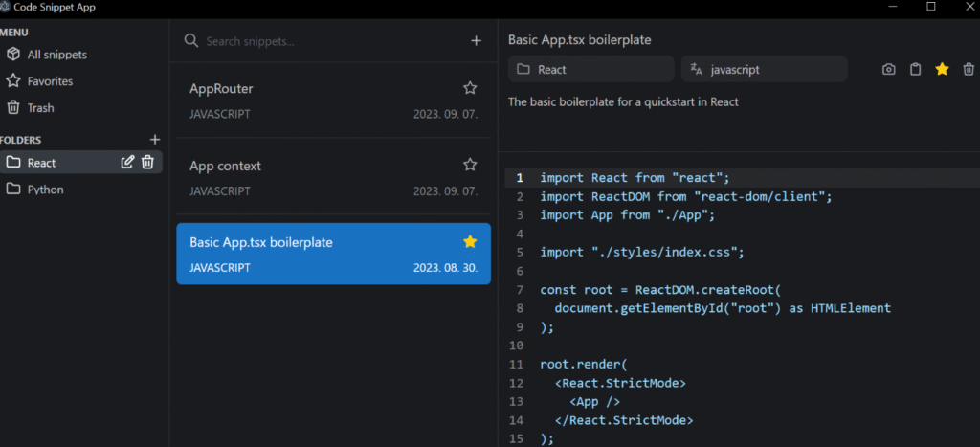980x447 pixels.
Task: Click the <App /> code line
Action: [x=594, y=401]
